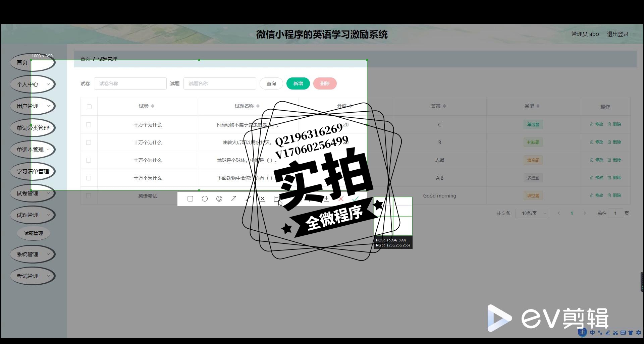Screen dimensions: 644x344
Task: Focus the 前往 page number field
Action: [x=615, y=213]
